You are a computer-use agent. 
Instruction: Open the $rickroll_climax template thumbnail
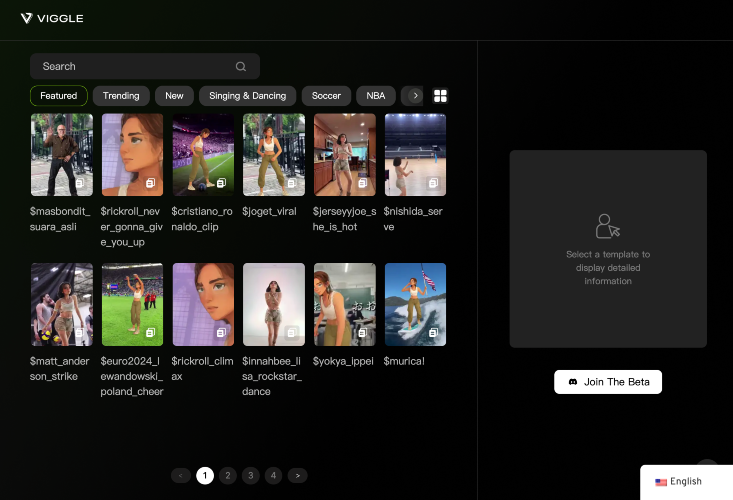click(203, 304)
